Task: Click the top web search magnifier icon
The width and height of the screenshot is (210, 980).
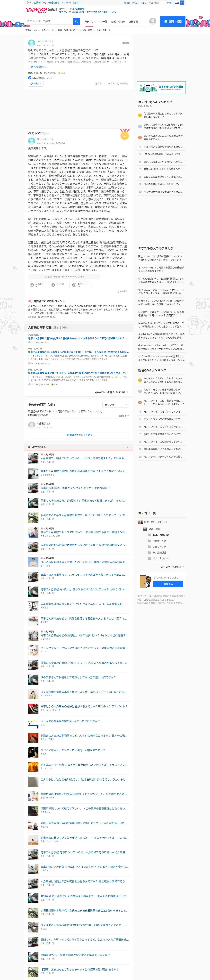Action: pyautogui.click(x=182, y=3)
